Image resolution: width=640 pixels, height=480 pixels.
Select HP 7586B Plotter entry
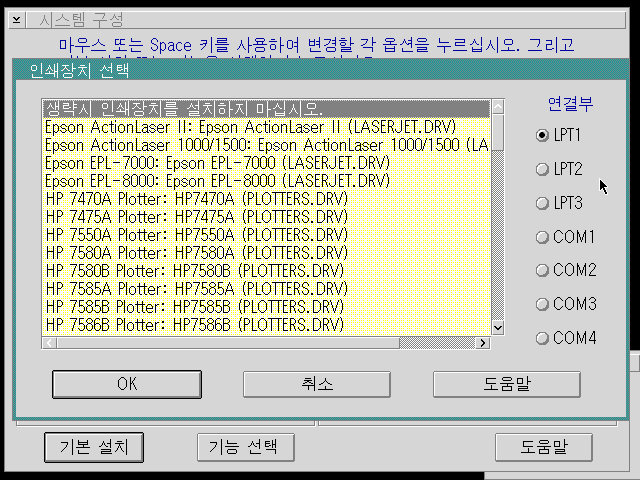[x=267, y=324]
